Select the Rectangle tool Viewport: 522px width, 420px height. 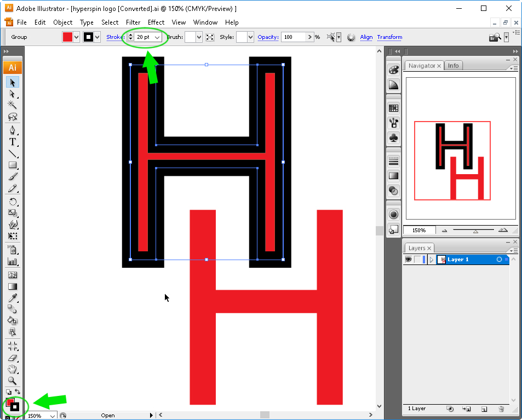pyautogui.click(x=12, y=165)
